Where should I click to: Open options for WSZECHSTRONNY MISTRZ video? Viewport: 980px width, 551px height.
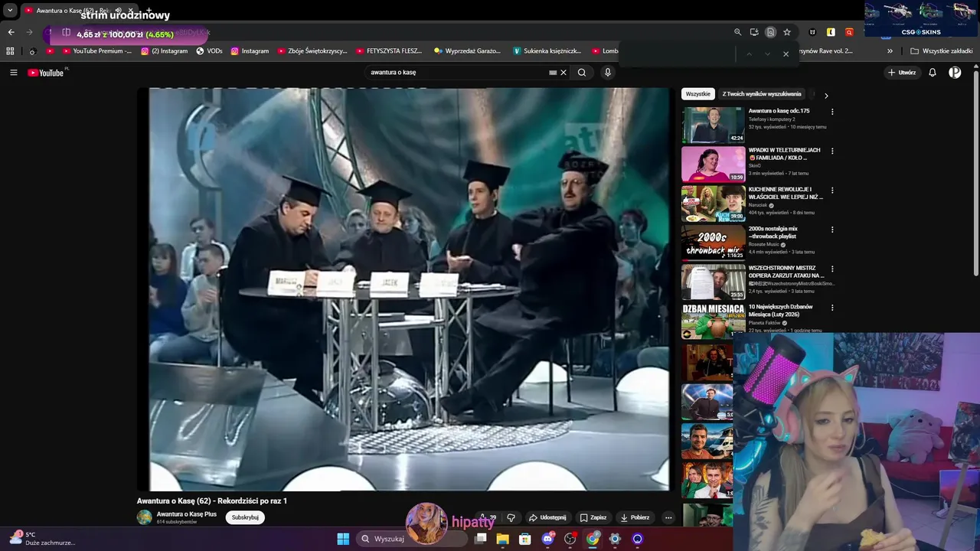point(832,269)
